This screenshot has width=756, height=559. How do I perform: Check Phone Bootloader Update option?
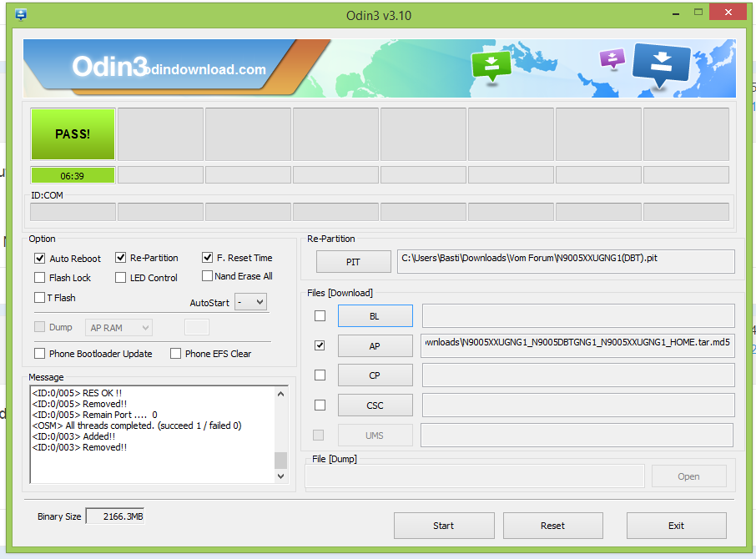(x=39, y=353)
